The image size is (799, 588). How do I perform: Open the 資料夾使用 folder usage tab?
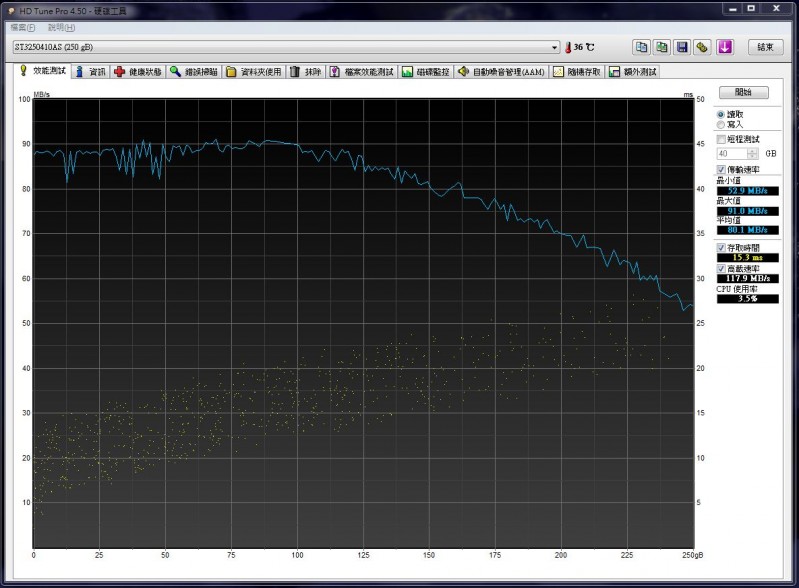(x=254, y=72)
